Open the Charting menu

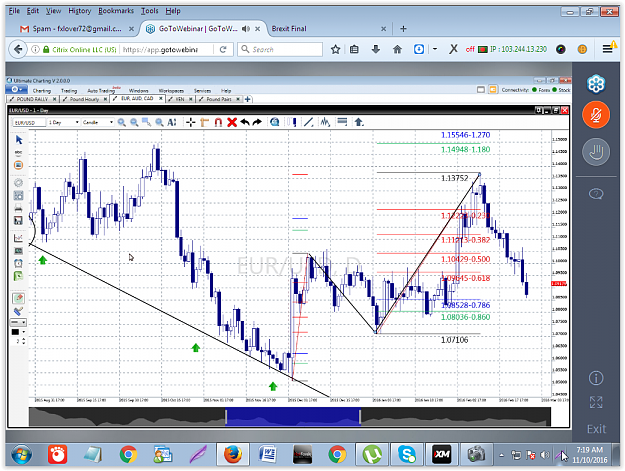[42, 91]
